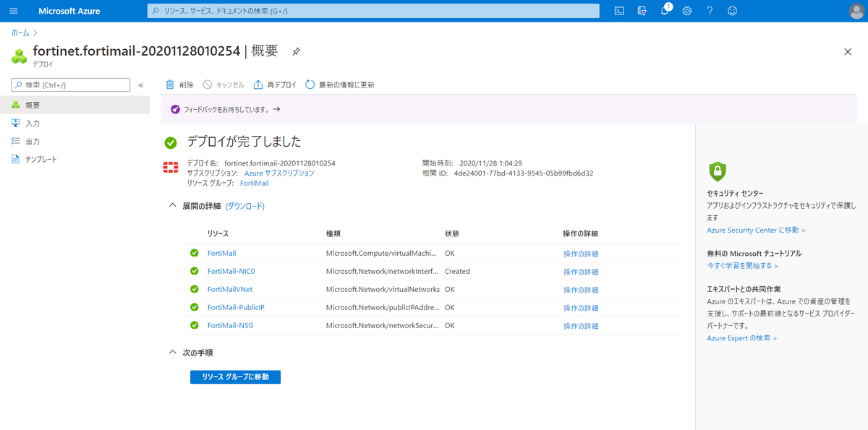View 操作の詳細 for FortiMail-NSG
Viewport: 868px width, 430px height.
581,326
